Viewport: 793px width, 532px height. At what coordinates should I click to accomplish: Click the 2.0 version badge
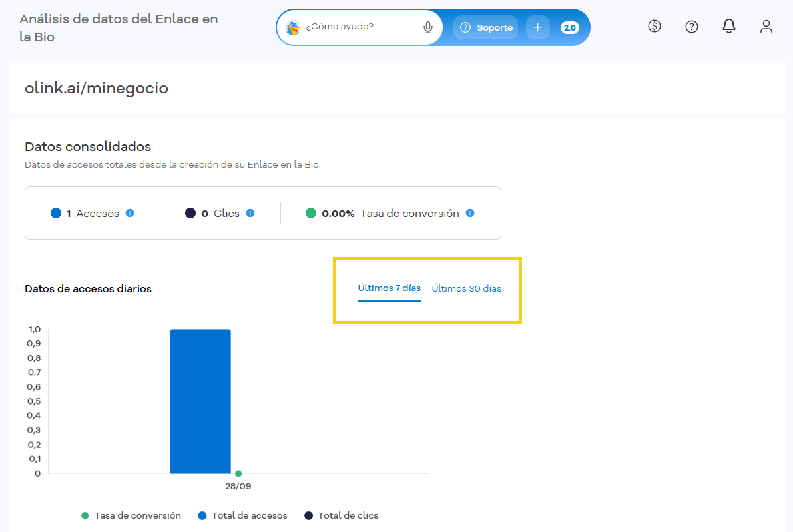(x=569, y=27)
